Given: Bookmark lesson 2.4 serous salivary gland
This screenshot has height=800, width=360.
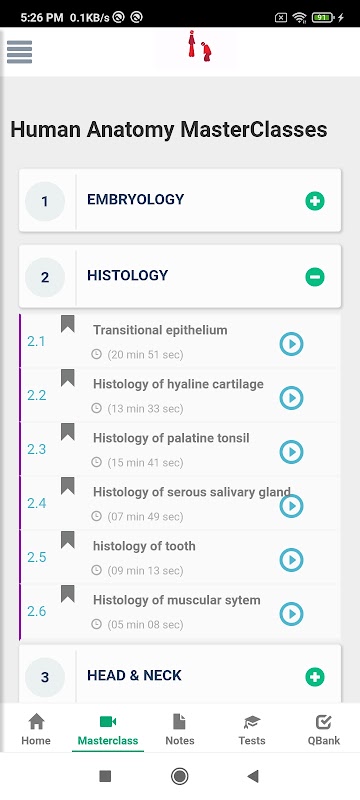Looking at the screenshot, I should click(x=68, y=486).
